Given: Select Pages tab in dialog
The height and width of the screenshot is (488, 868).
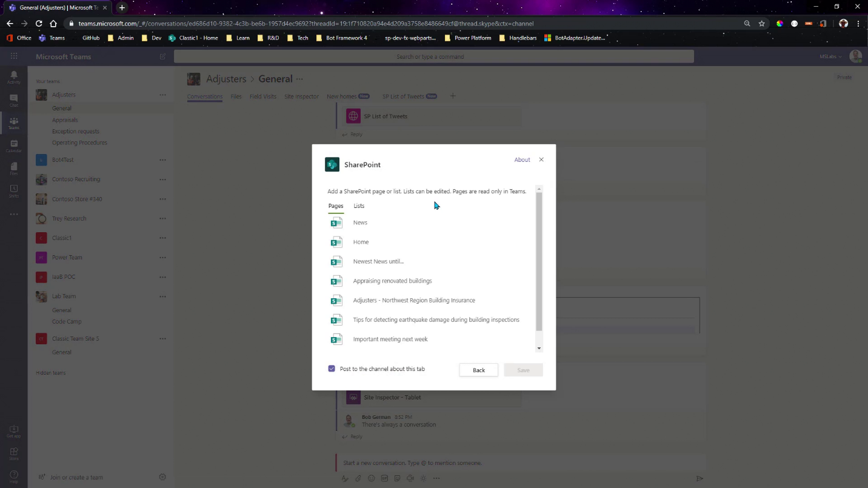Looking at the screenshot, I should [336, 206].
